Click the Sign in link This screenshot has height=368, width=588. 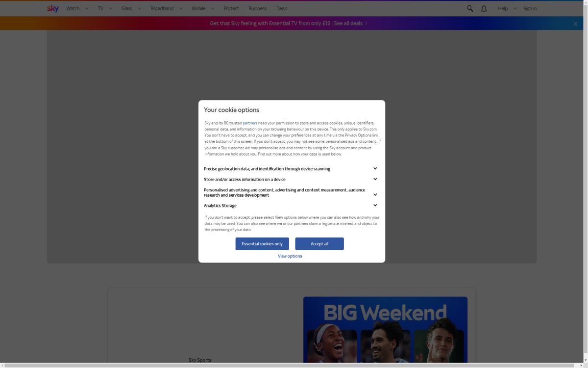(530, 8)
